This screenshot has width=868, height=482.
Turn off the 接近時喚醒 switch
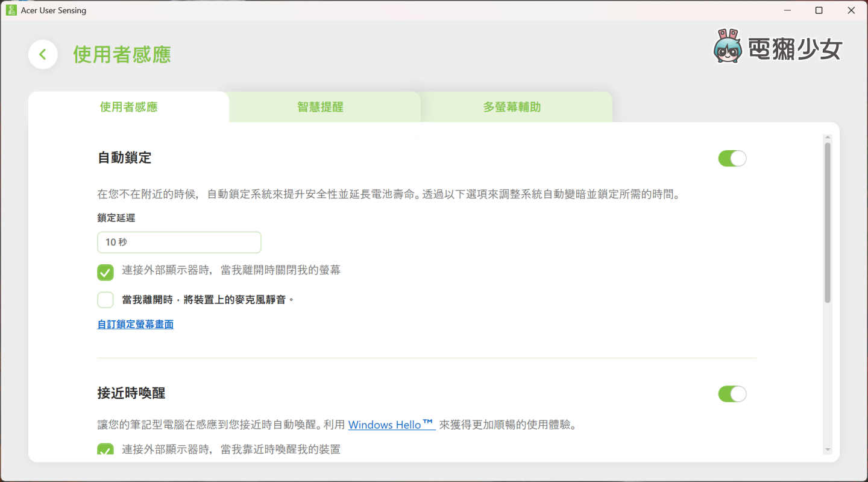pyautogui.click(x=732, y=394)
